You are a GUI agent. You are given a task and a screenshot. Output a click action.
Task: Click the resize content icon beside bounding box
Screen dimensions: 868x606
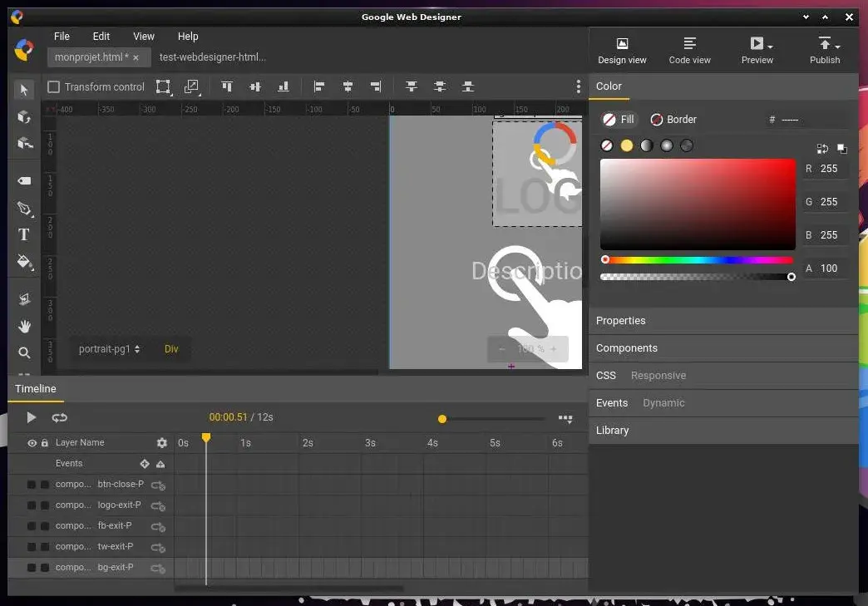[191, 86]
